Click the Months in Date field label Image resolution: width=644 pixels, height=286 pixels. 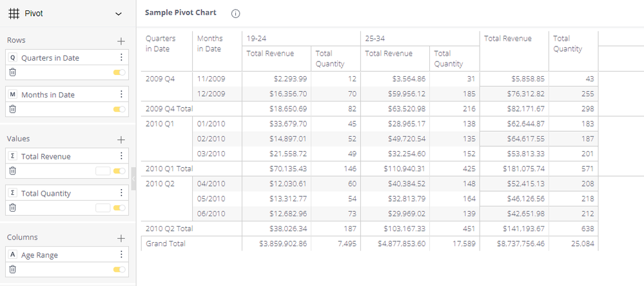click(x=48, y=95)
